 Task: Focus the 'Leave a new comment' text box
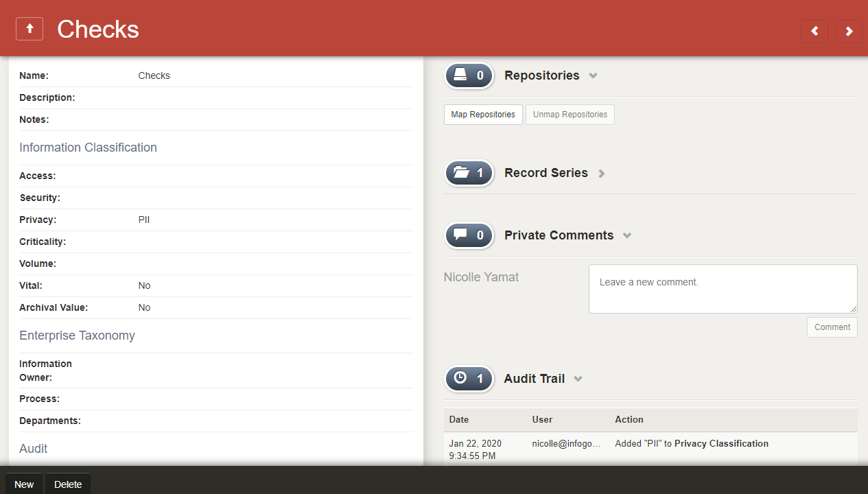pos(723,289)
